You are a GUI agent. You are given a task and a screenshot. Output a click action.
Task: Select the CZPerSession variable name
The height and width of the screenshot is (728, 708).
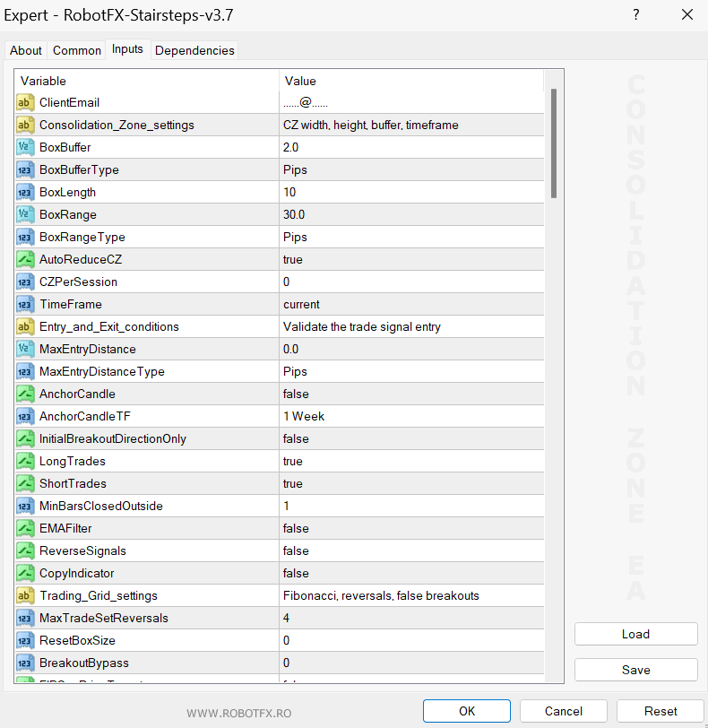(78, 282)
